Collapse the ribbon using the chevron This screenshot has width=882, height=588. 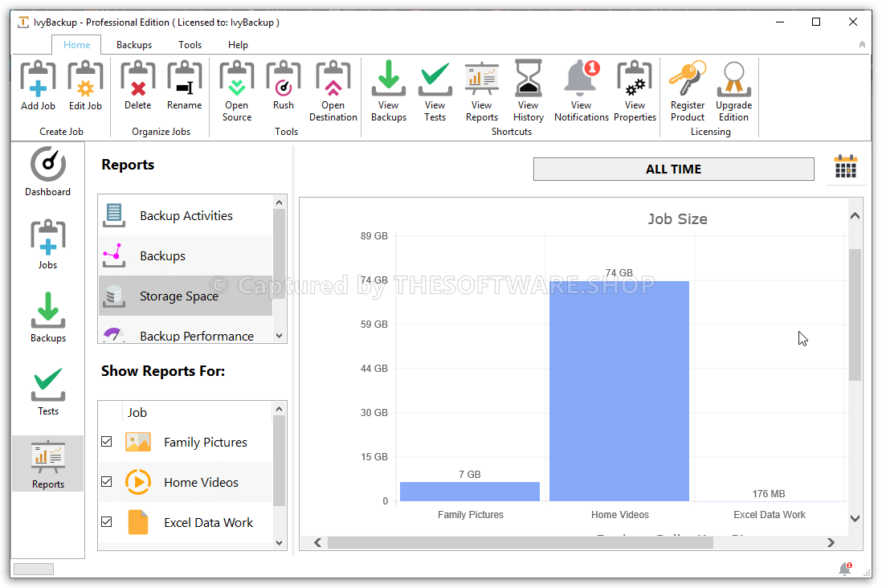pos(863,45)
